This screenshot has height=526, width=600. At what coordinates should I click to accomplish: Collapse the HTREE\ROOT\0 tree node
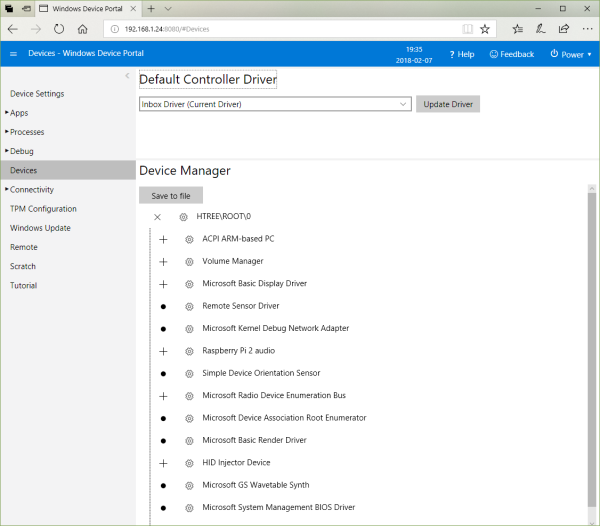point(157,217)
